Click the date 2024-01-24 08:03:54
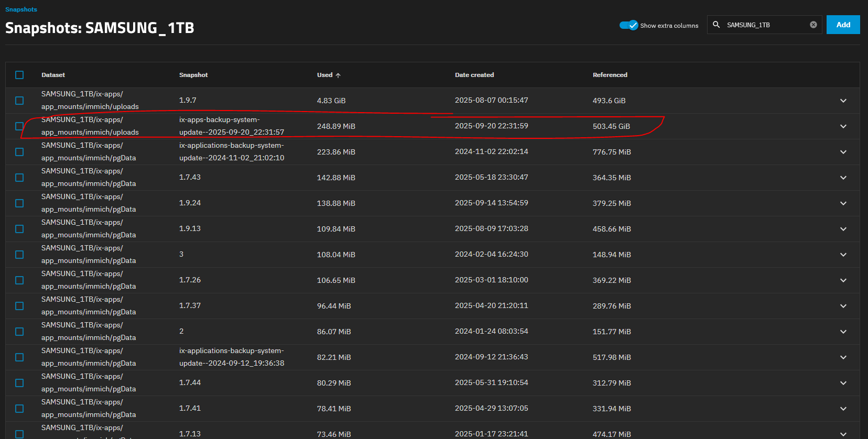868x439 pixels. [492, 331]
